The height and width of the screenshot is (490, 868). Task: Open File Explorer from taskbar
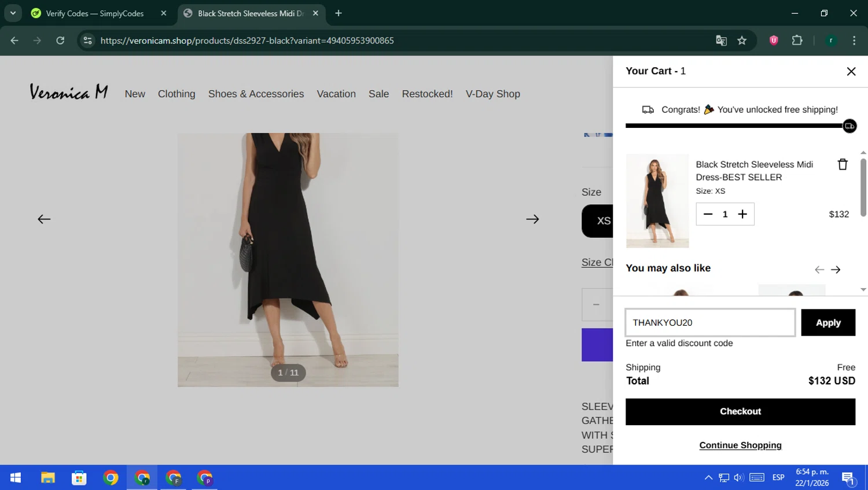click(x=47, y=478)
